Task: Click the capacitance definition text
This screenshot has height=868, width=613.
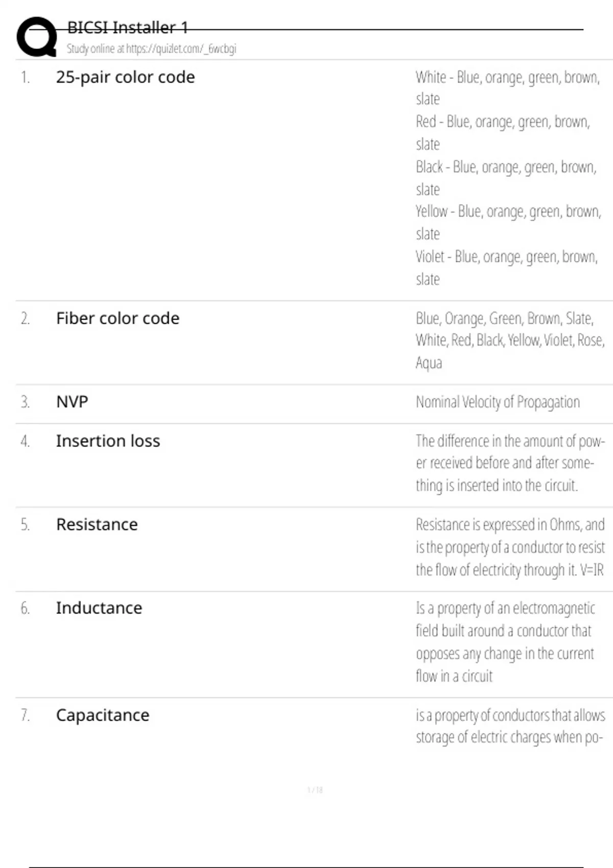Action: (509, 726)
